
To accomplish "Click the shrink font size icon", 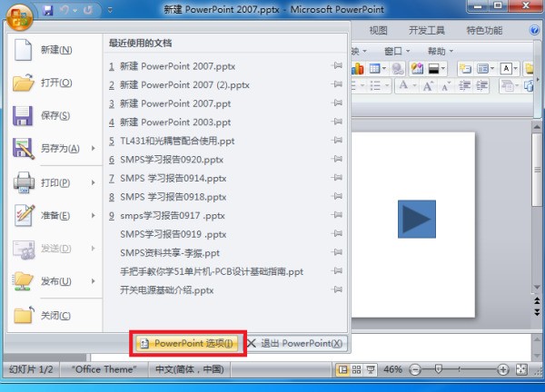I will [446, 86].
